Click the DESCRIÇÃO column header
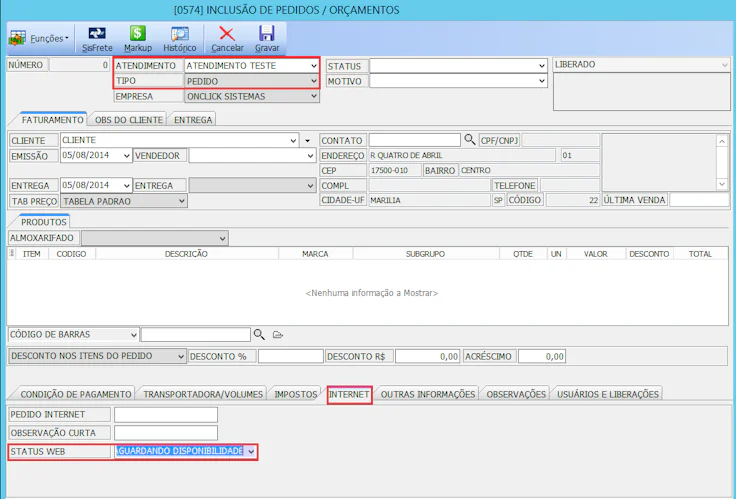The height and width of the screenshot is (499, 736). point(186,253)
